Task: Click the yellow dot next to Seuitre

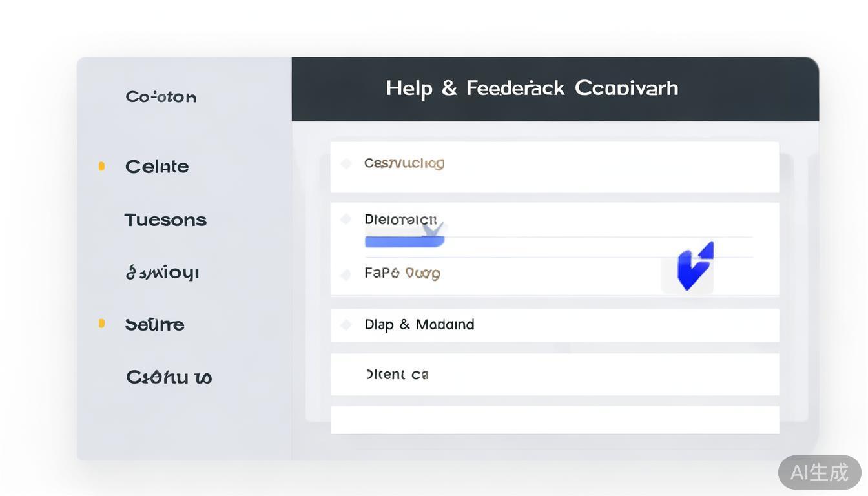Action: pyautogui.click(x=101, y=324)
